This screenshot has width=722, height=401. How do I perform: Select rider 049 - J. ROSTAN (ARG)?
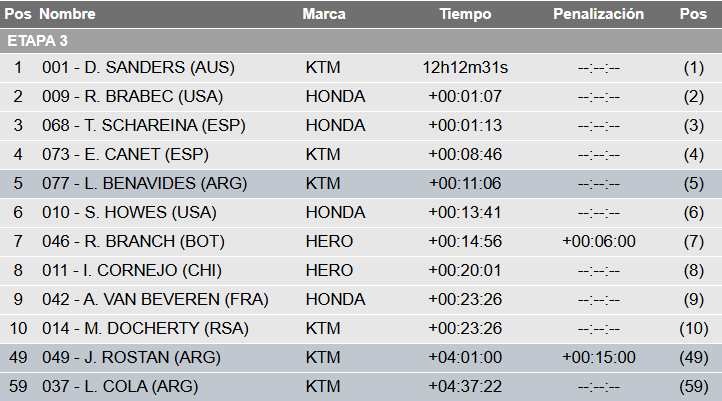point(129,358)
